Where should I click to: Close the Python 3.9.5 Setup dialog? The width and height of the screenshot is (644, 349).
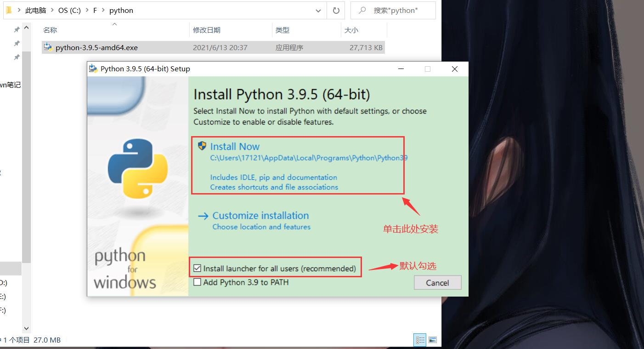click(455, 69)
